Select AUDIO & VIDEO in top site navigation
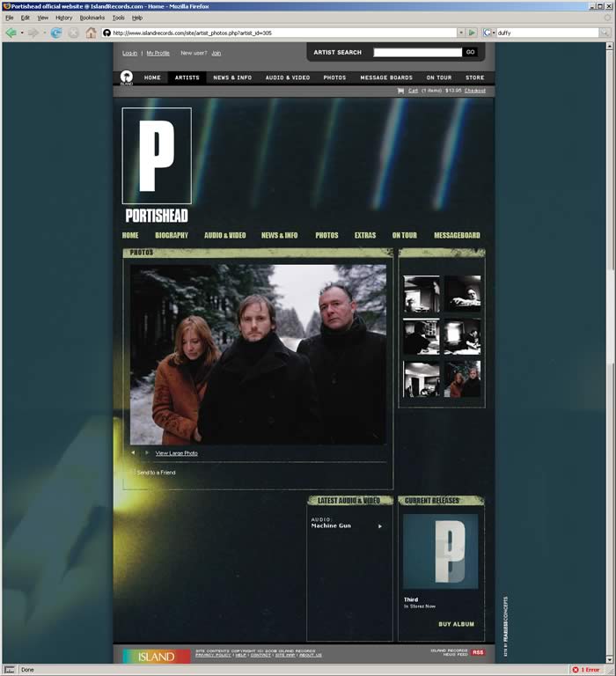The height and width of the screenshot is (676, 616). pos(288,77)
